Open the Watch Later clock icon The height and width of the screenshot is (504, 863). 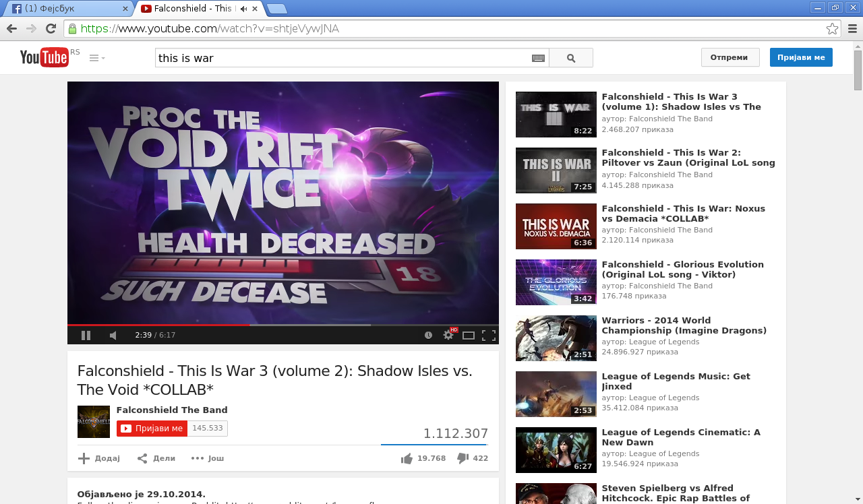tap(428, 335)
